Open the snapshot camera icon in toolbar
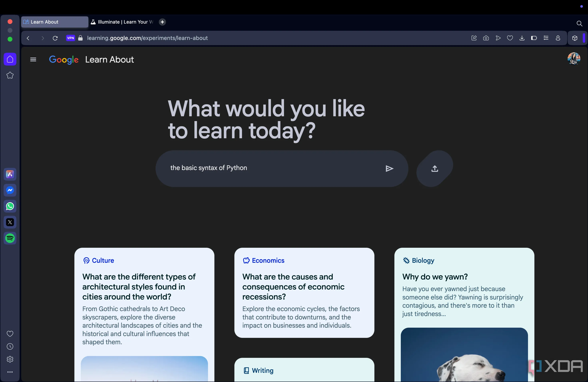This screenshot has height=382, width=588. pyautogui.click(x=486, y=38)
